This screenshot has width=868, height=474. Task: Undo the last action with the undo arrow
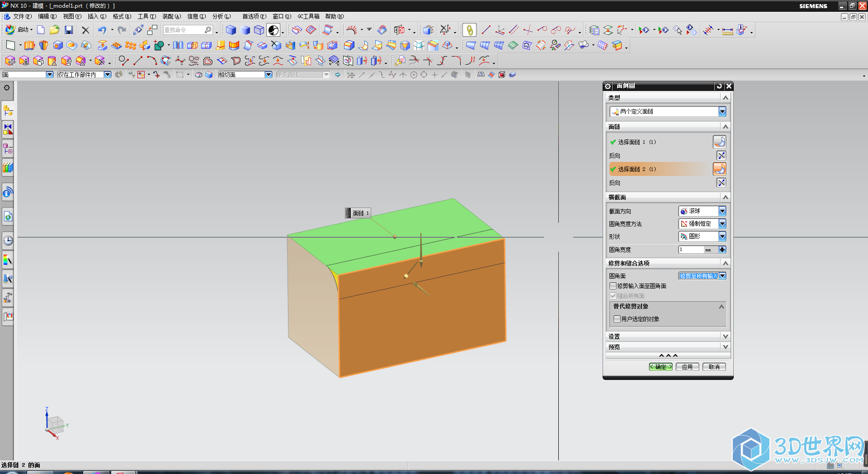102,30
